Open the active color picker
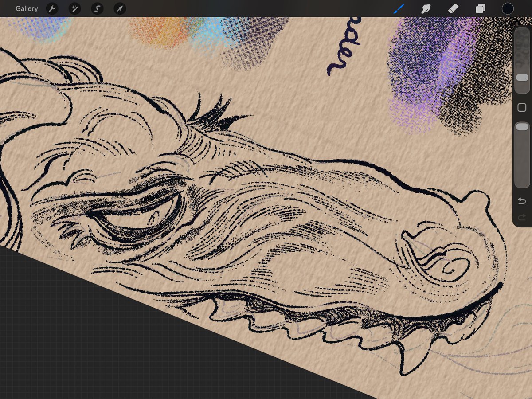 point(508,8)
